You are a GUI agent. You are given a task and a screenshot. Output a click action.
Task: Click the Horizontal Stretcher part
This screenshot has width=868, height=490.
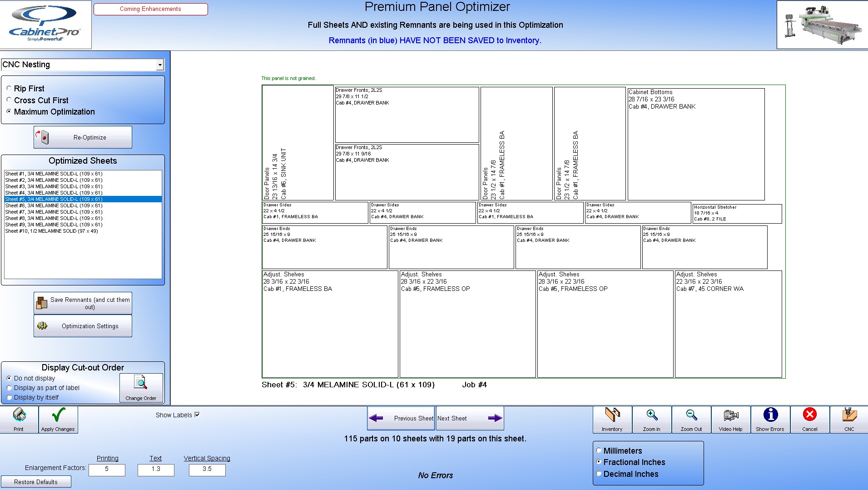737,214
